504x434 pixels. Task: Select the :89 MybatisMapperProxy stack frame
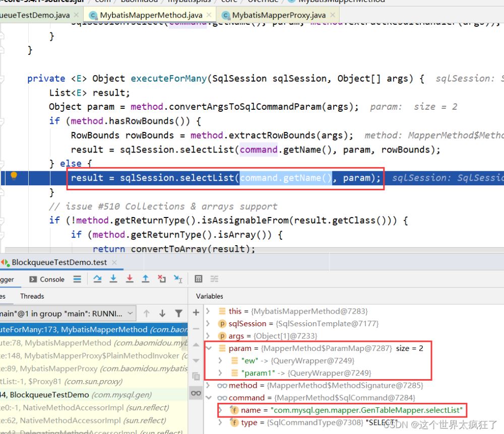(x=94, y=369)
